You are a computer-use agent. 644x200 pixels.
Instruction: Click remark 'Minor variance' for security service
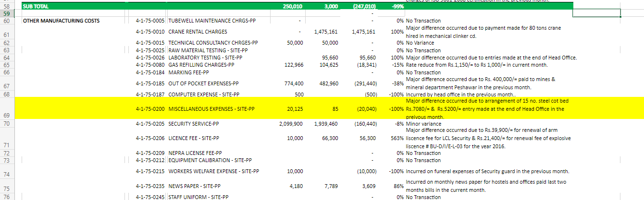coord(423,124)
